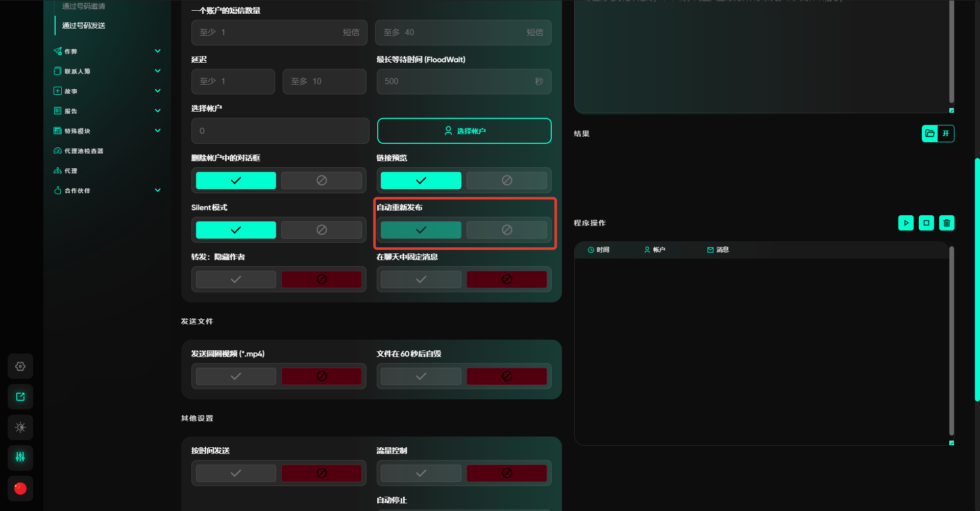The width and height of the screenshot is (980, 511).
Task: Toggle the brightness theme icon
Action: click(x=20, y=427)
